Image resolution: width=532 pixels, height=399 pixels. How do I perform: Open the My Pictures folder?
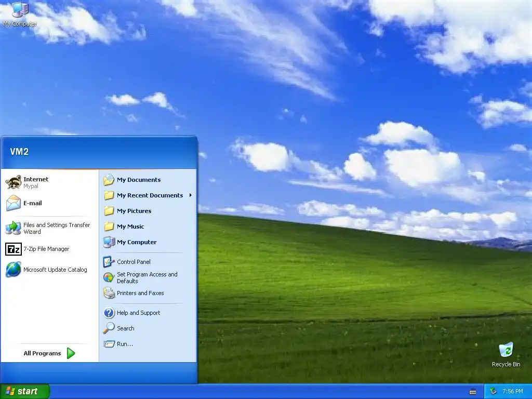[x=148, y=211]
